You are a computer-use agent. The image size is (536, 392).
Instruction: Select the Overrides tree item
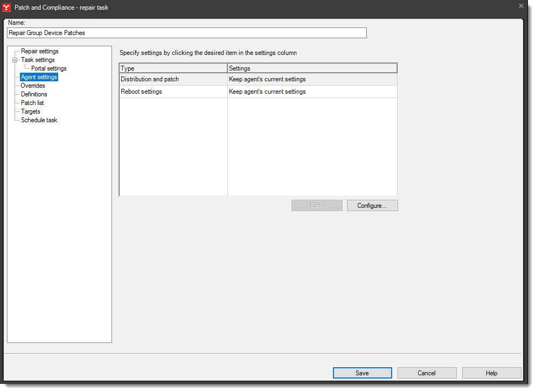click(x=33, y=85)
